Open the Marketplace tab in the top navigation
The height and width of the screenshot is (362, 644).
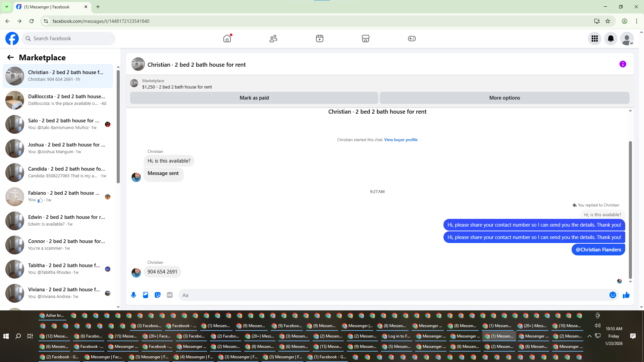tap(365, 39)
